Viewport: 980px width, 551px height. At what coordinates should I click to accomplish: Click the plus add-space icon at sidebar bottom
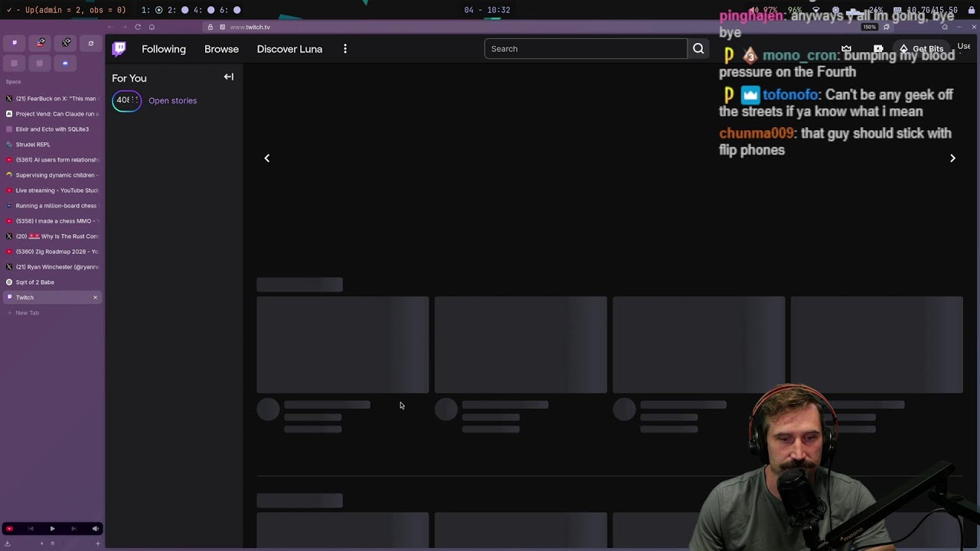pos(97,543)
